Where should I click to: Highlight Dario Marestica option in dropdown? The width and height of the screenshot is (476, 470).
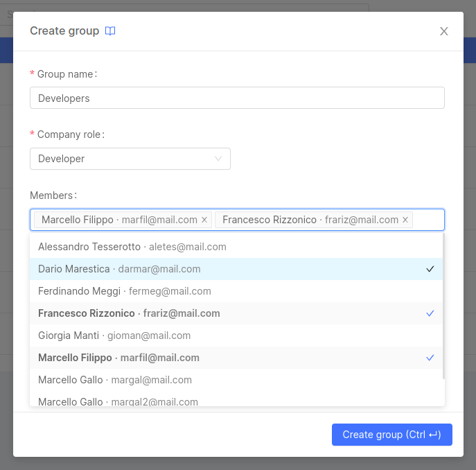point(119,269)
